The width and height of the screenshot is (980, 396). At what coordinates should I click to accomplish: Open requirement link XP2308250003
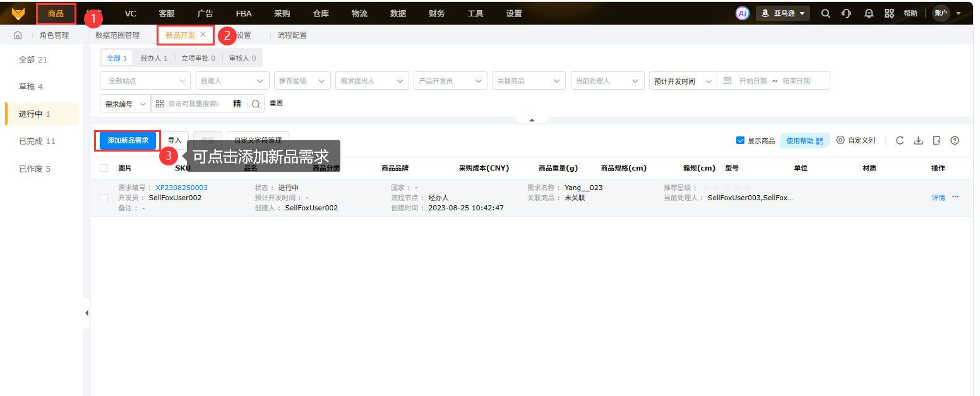181,188
